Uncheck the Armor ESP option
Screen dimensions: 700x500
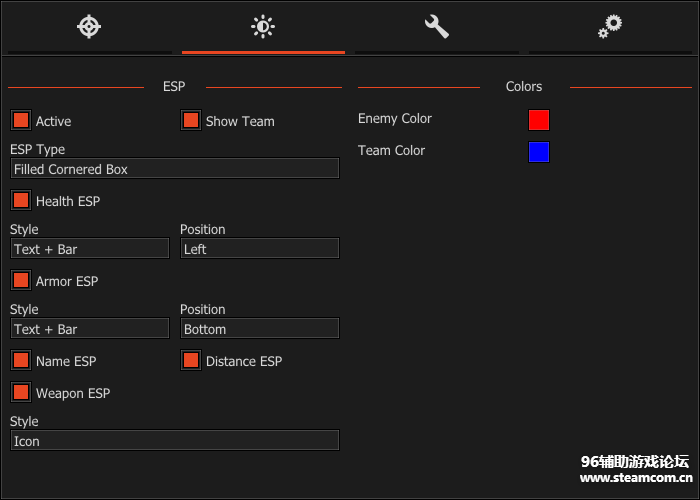click(x=21, y=281)
